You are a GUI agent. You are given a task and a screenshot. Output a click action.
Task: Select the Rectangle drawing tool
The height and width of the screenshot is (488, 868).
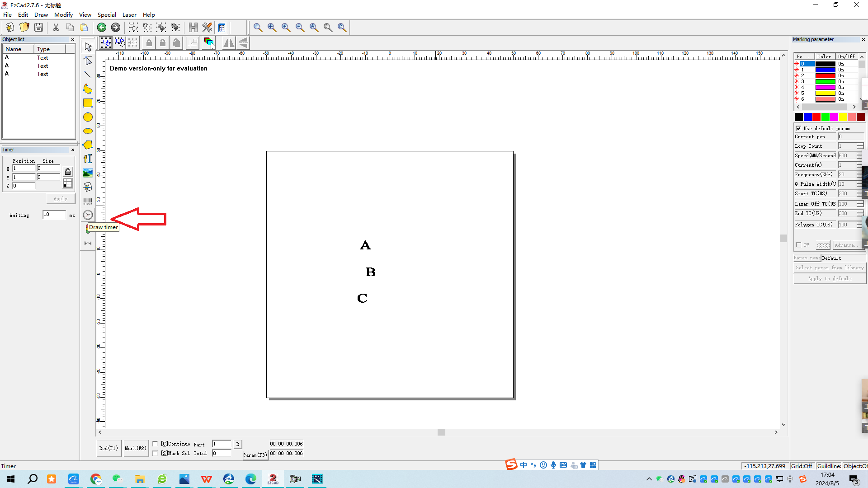point(88,103)
